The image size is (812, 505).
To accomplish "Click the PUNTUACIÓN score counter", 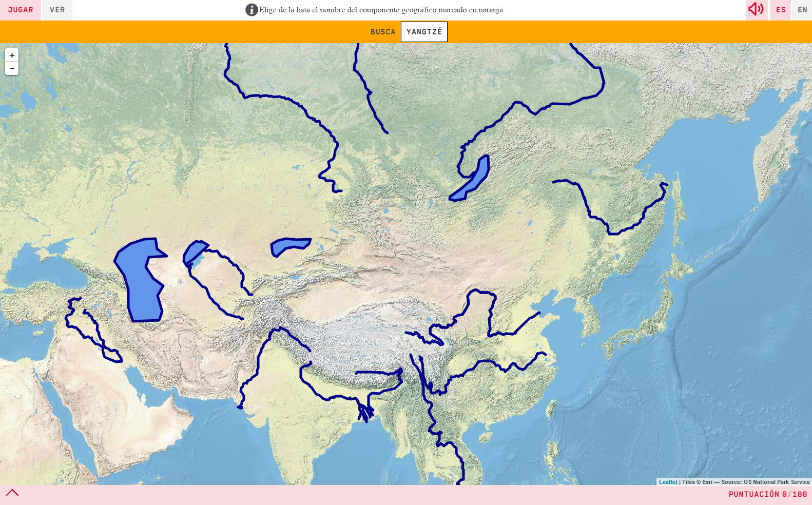I will pyautogui.click(x=767, y=494).
